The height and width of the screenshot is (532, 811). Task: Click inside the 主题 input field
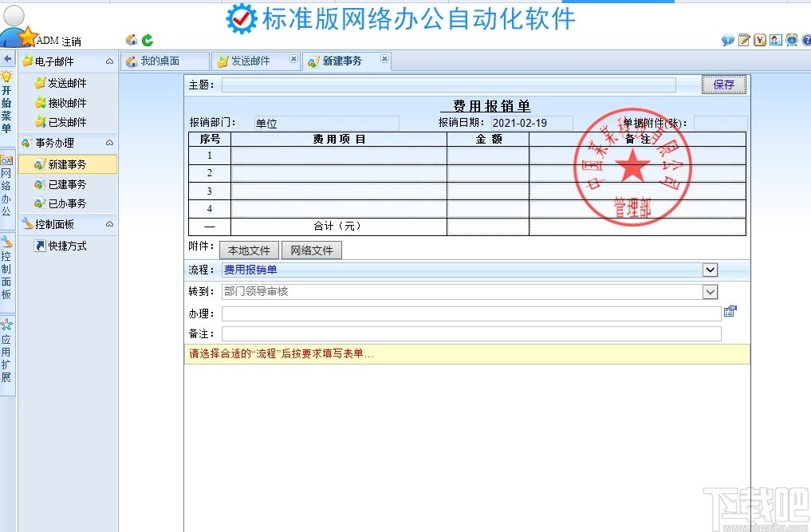click(447, 85)
